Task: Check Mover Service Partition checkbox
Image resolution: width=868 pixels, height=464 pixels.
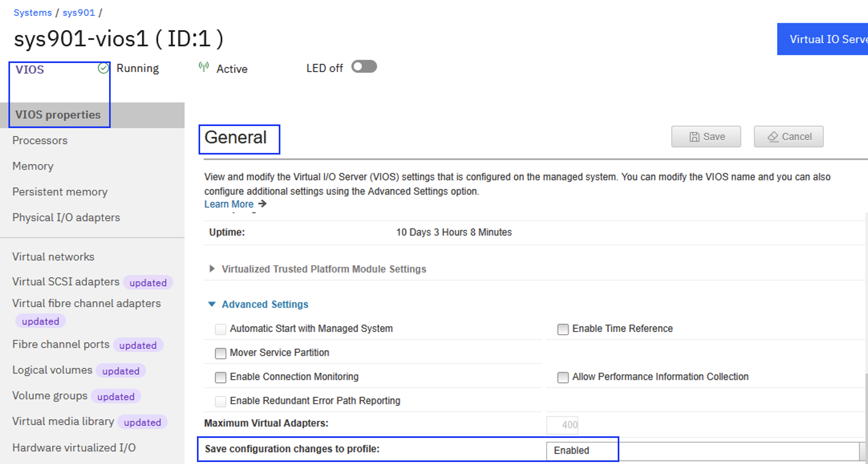Action: tap(221, 353)
